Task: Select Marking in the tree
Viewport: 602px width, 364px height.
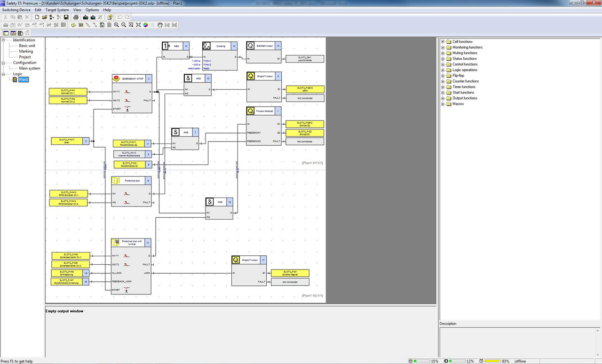Action: [x=26, y=51]
